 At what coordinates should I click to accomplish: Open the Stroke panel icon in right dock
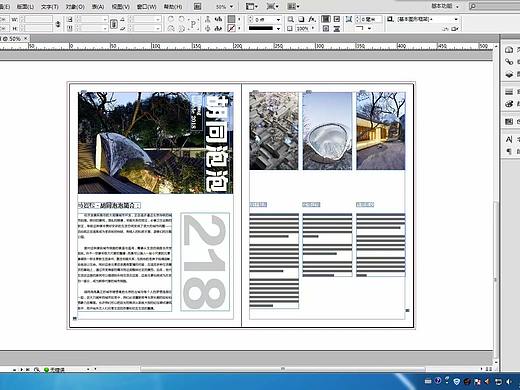pyautogui.click(x=509, y=92)
